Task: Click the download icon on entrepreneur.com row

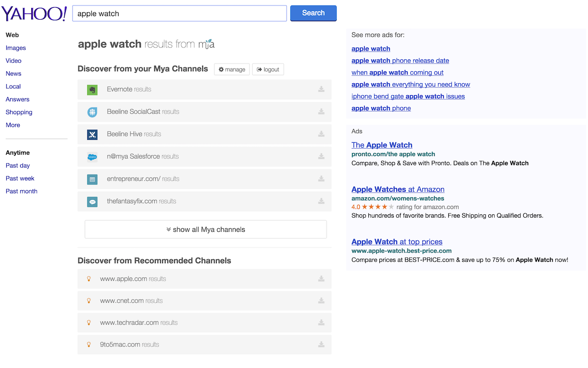Action: [322, 179]
